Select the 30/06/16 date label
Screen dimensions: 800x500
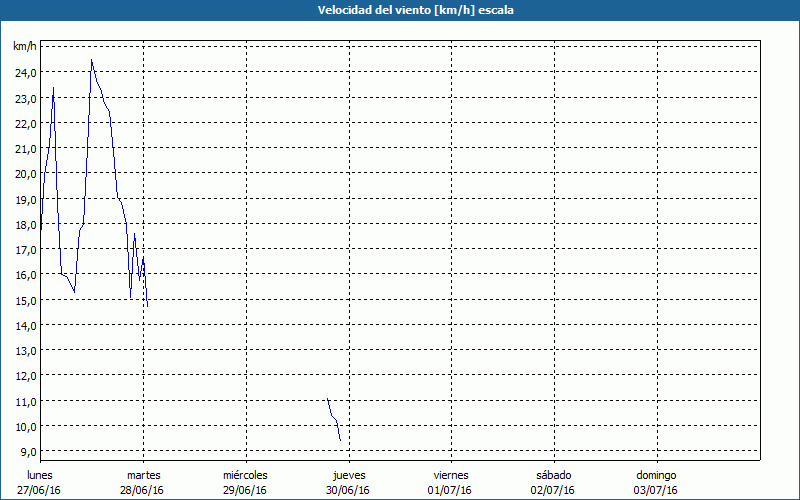(x=349, y=490)
